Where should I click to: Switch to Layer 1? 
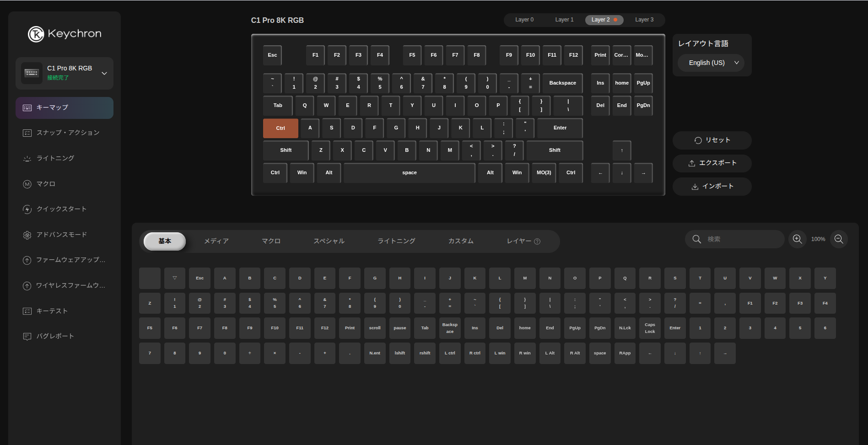pos(564,20)
